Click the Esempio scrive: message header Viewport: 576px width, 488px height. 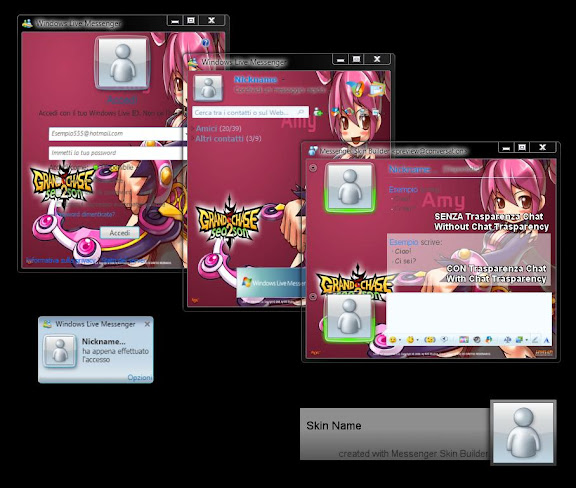click(x=415, y=242)
